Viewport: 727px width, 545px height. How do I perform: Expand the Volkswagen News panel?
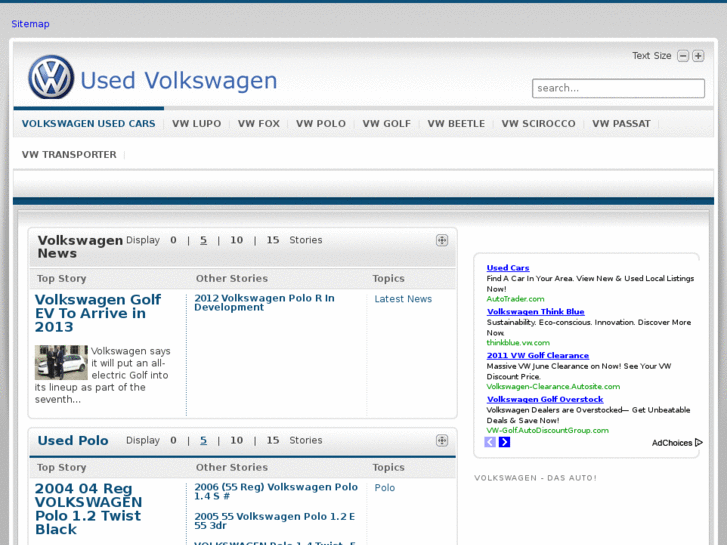[x=442, y=240]
